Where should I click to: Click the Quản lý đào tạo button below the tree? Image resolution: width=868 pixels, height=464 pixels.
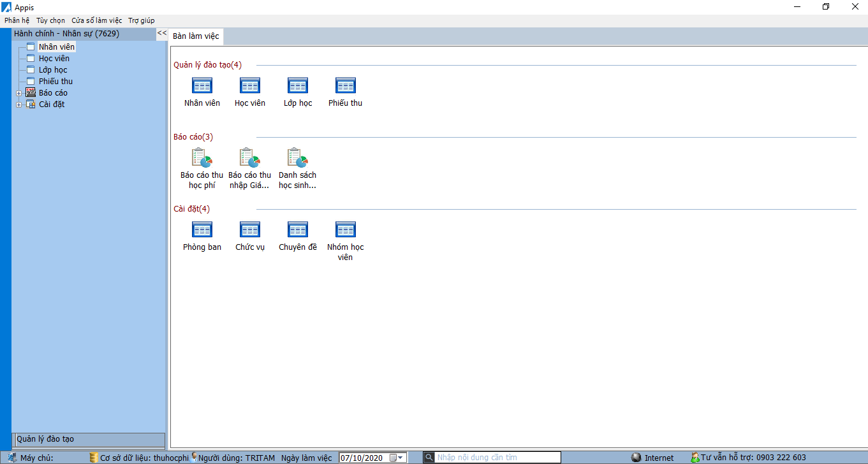click(x=89, y=439)
